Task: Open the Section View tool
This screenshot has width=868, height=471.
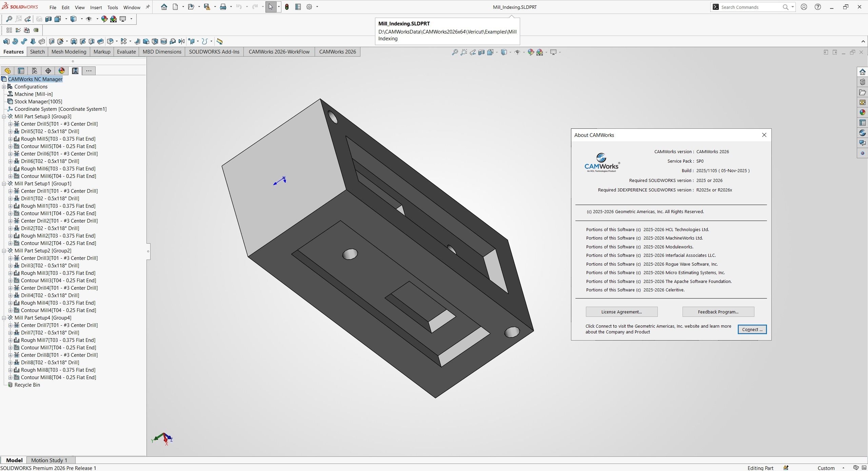Action: point(481,52)
